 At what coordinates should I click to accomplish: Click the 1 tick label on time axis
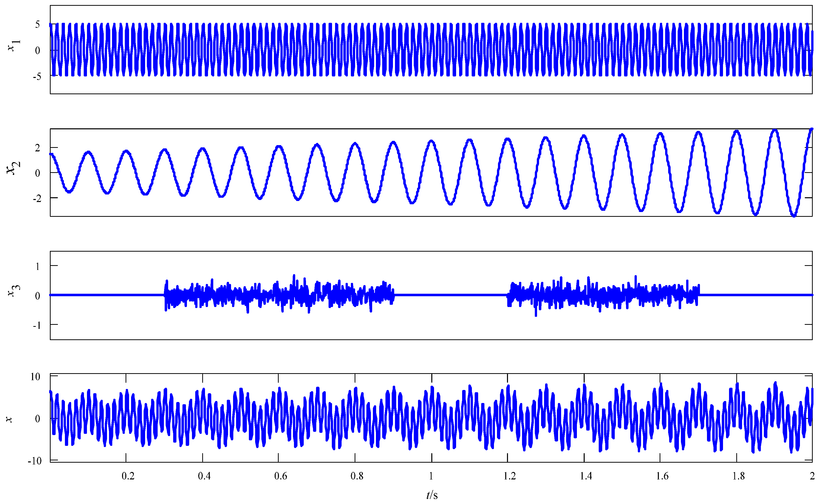(x=431, y=476)
